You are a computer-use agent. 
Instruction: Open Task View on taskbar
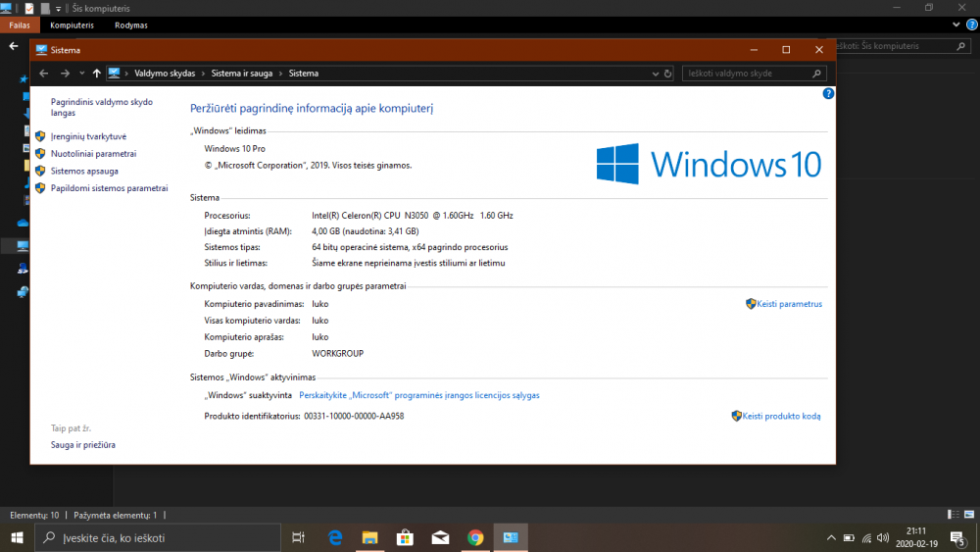pos(299,537)
